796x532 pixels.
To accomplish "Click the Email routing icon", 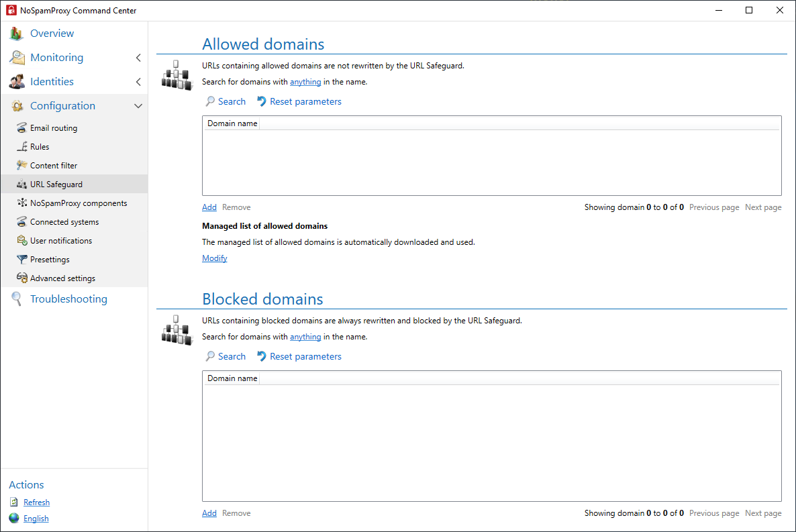I will coord(21,127).
